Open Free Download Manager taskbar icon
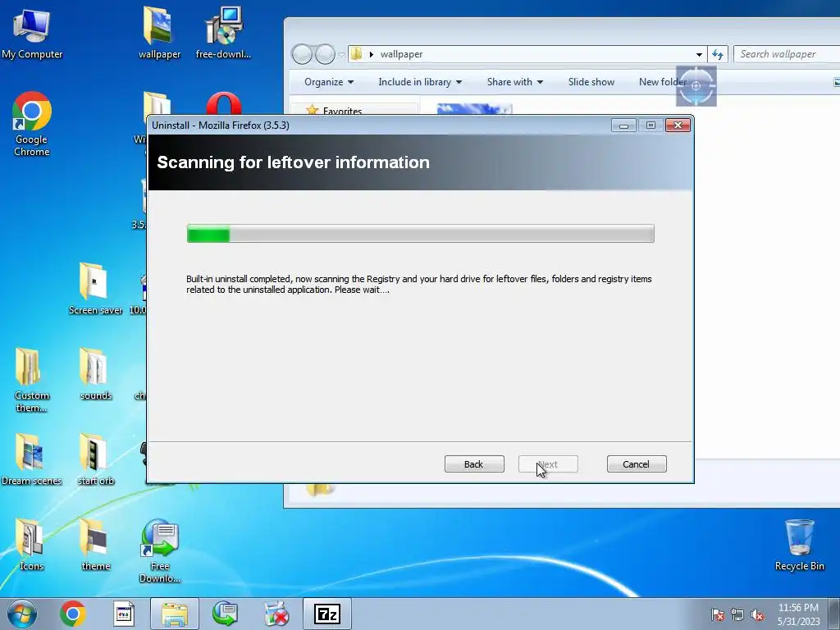This screenshot has width=840, height=630. point(225,614)
